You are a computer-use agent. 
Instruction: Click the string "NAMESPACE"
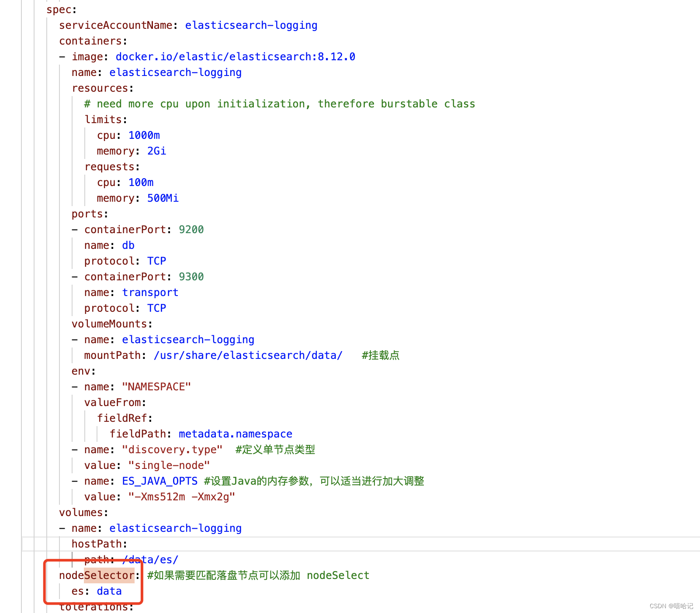point(156,387)
